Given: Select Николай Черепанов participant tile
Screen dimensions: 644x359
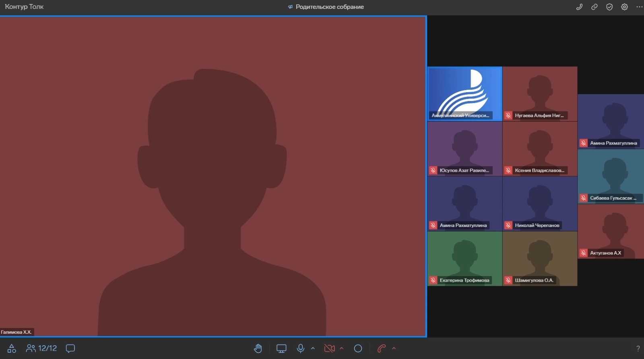Looking at the screenshot, I should point(540,204).
